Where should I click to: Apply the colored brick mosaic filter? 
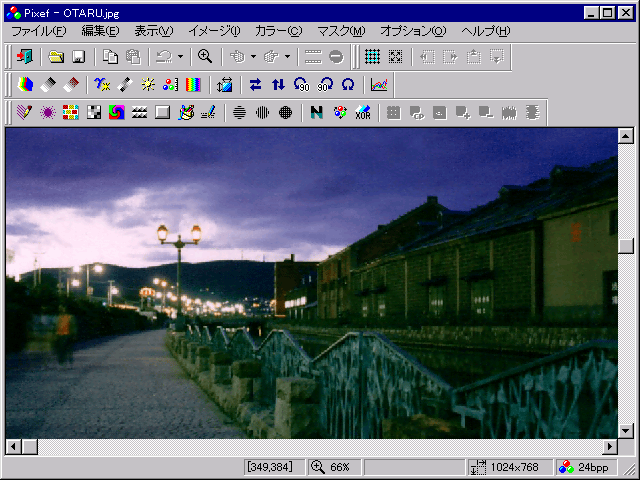(x=71, y=112)
